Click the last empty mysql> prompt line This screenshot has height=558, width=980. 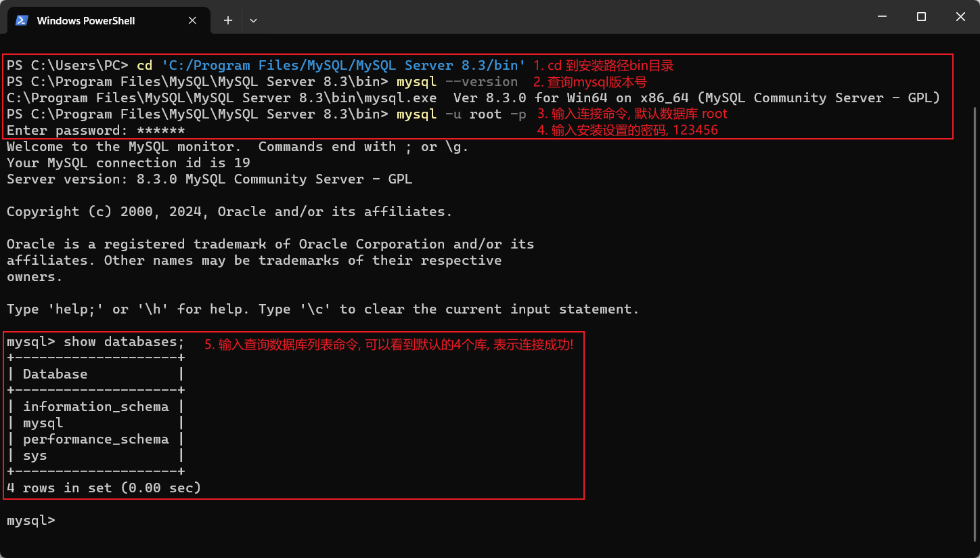pyautogui.click(x=30, y=520)
